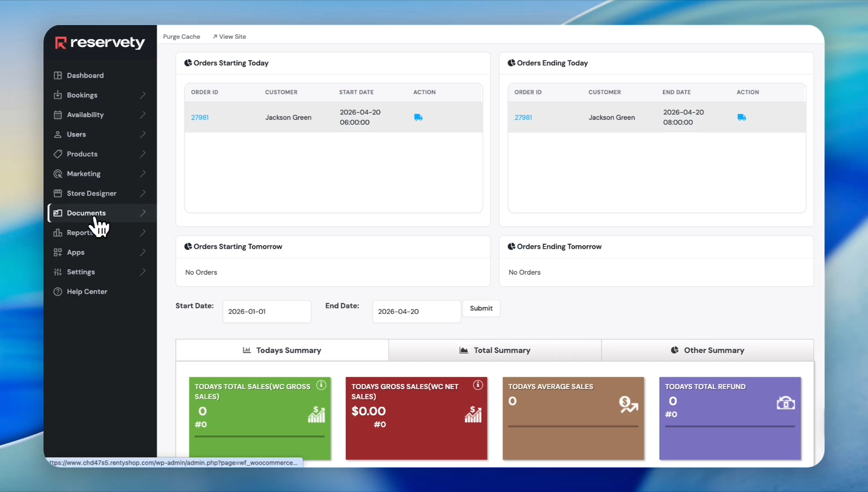The image size is (868, 492).
Task: Open View Site link
Action: (x=230, y=37)
